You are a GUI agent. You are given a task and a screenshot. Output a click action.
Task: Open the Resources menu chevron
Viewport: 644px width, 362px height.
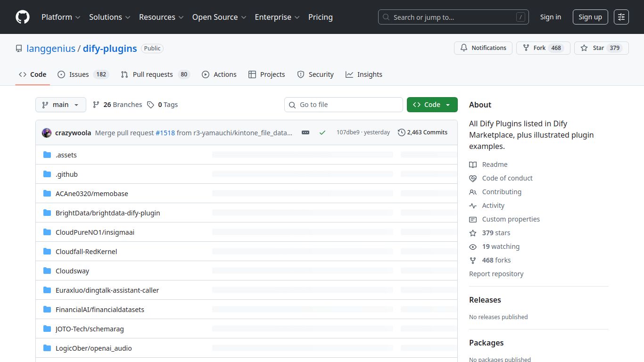coord(182,17)
